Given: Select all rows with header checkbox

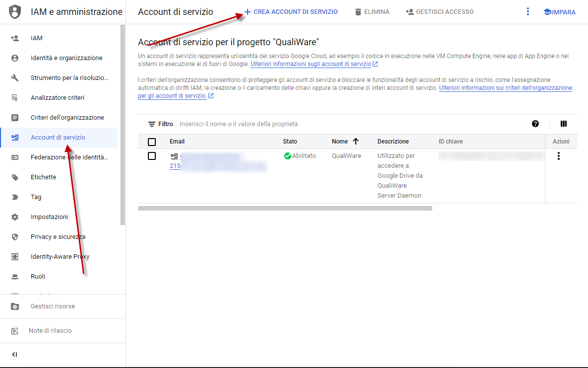Looking at the screenshot, I should click(152, 142).
